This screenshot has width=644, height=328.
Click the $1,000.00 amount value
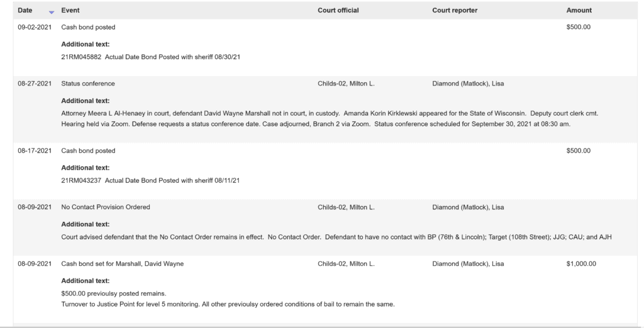tap(581, 263)
